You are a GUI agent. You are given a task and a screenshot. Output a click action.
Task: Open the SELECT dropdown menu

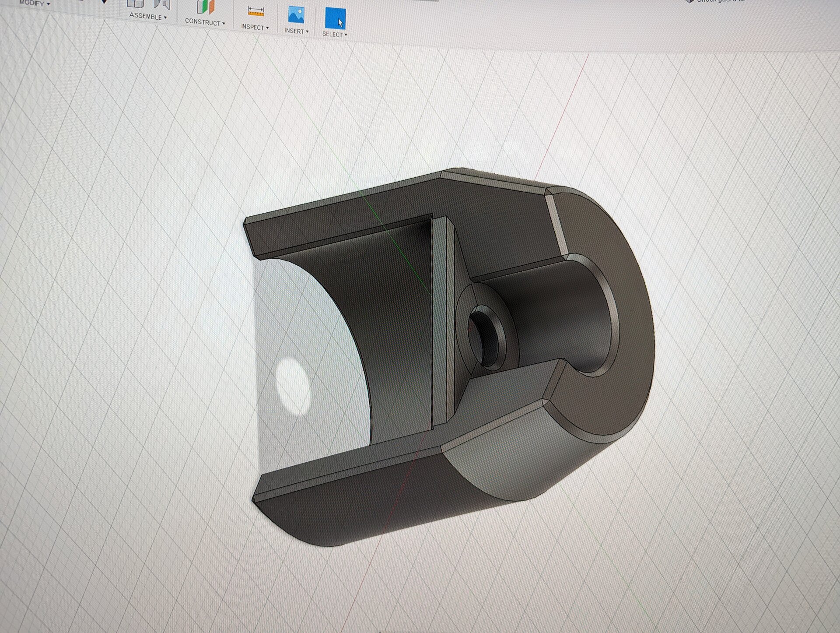tap(335, 34)
